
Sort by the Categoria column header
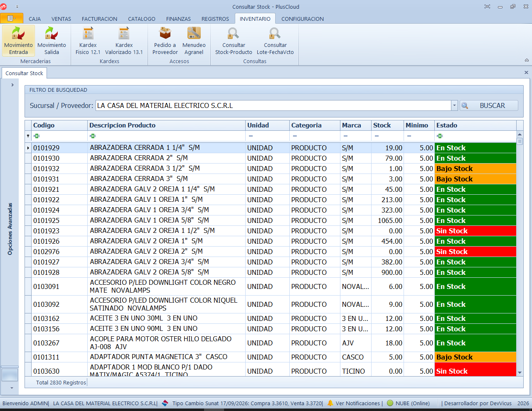(315, 125)
